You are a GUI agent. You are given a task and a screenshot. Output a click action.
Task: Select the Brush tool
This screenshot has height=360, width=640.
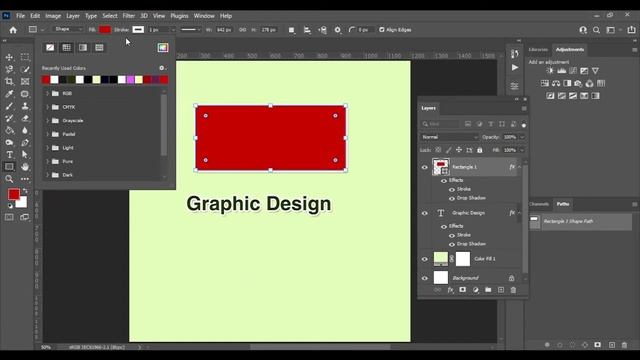[x=9, y=106]
